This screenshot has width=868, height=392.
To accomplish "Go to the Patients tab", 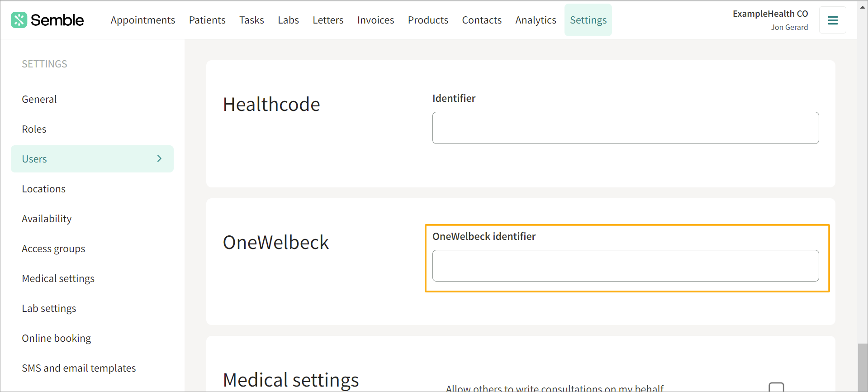I will tap(207, 20).
